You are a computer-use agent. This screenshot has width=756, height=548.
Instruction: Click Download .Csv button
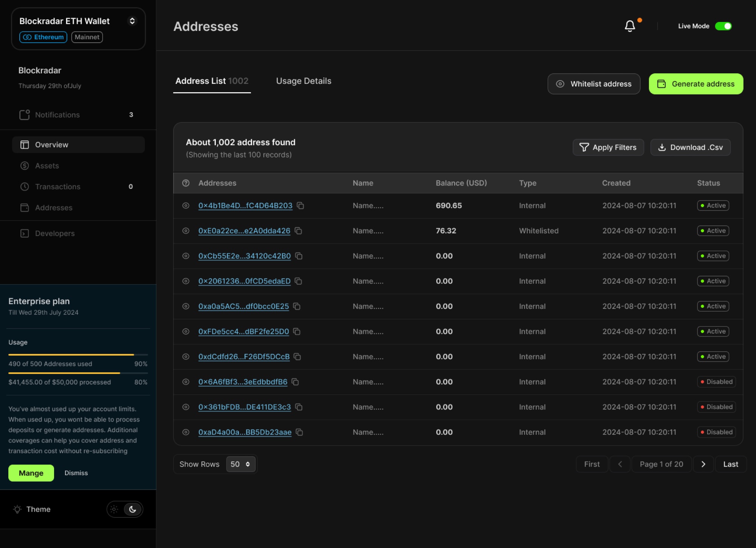(690, 147)
